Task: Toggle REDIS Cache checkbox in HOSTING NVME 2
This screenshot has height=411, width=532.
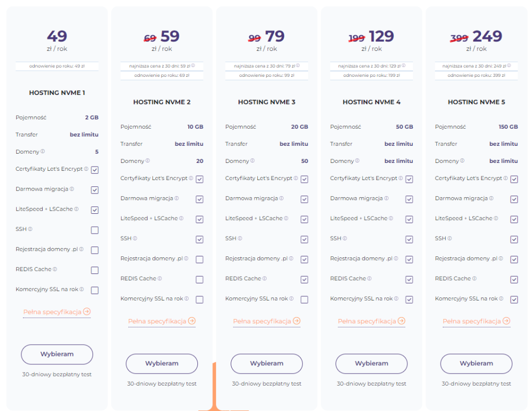Action: coord(199,280)
